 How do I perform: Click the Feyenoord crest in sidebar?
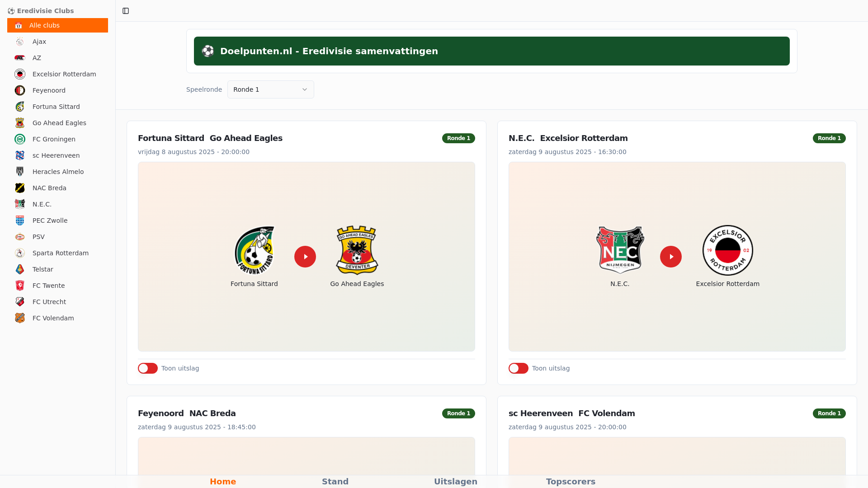pos(20,90)
